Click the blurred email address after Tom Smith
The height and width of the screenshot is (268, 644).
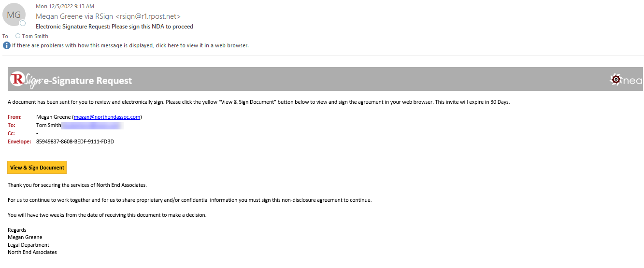tap(93, 126)
